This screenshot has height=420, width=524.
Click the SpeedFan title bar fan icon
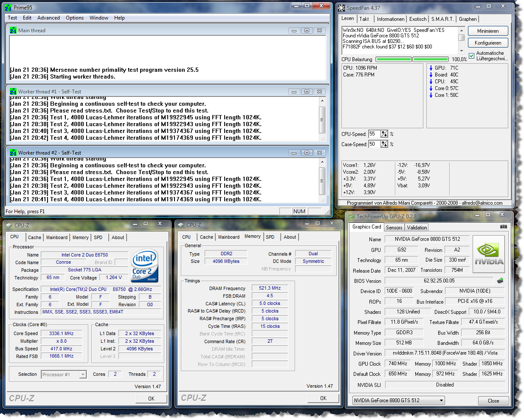tap(341, 8)
